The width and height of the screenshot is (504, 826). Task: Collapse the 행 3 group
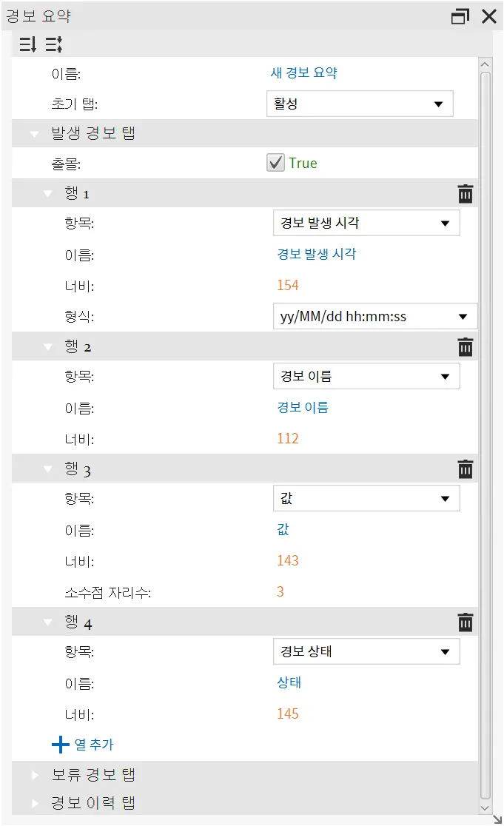(x=48, y=469)
